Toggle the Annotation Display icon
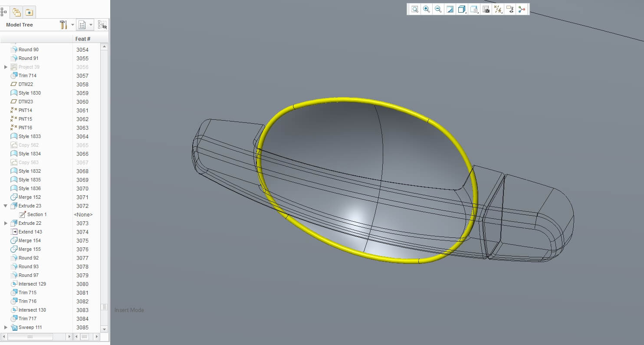The image size is (644, 345). click(510, 9)
